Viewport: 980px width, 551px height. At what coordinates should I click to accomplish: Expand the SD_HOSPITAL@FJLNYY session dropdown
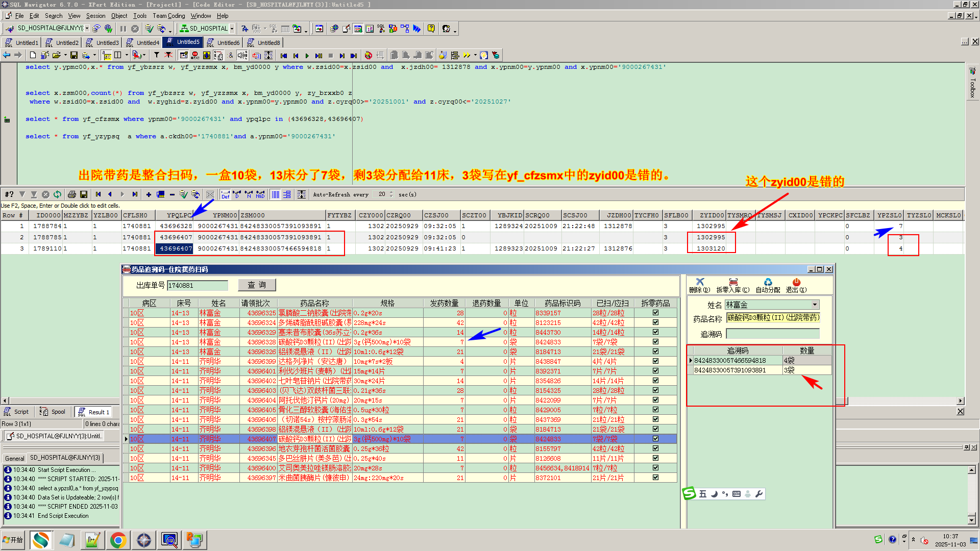(x=87, y=29)
